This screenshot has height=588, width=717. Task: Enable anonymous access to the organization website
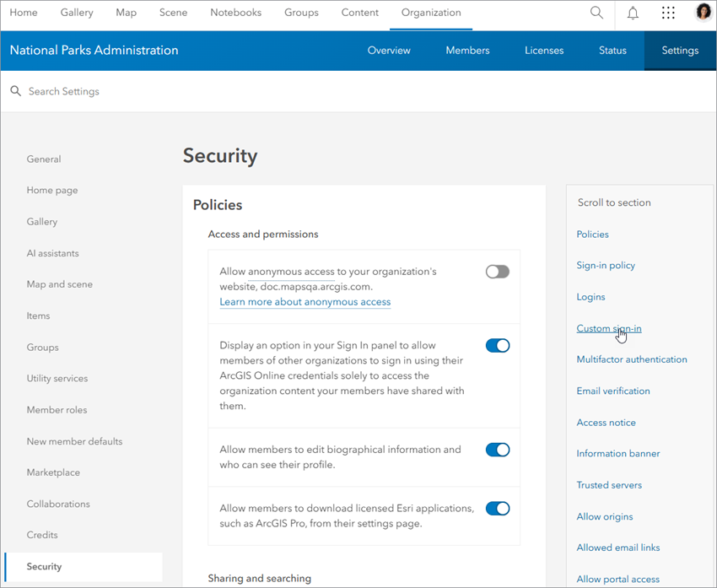pyautogui.click(x=497, y=271)
